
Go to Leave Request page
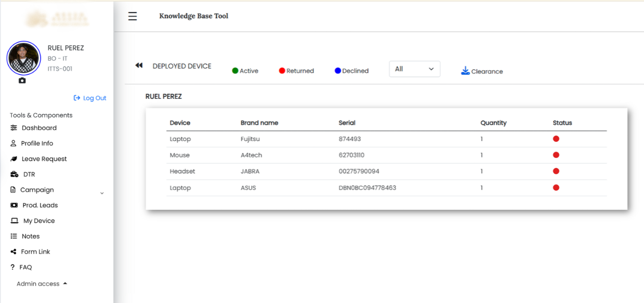[x=44, y=159]
